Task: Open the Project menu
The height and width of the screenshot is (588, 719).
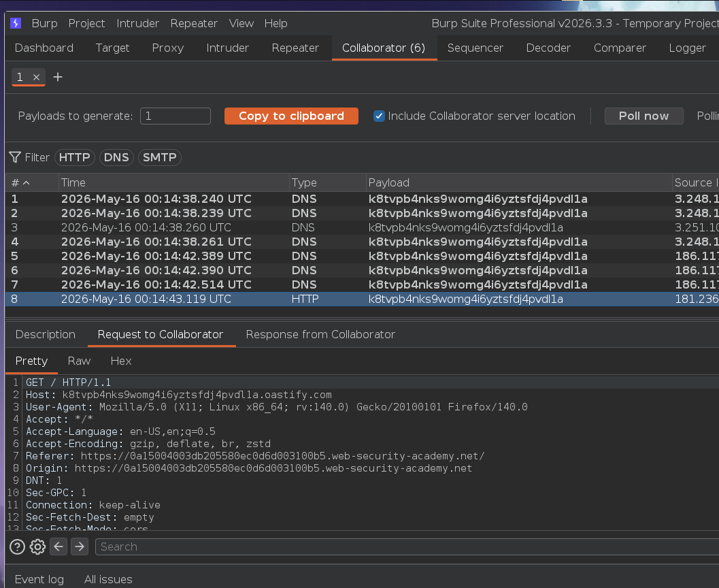Action: point(86,23)
